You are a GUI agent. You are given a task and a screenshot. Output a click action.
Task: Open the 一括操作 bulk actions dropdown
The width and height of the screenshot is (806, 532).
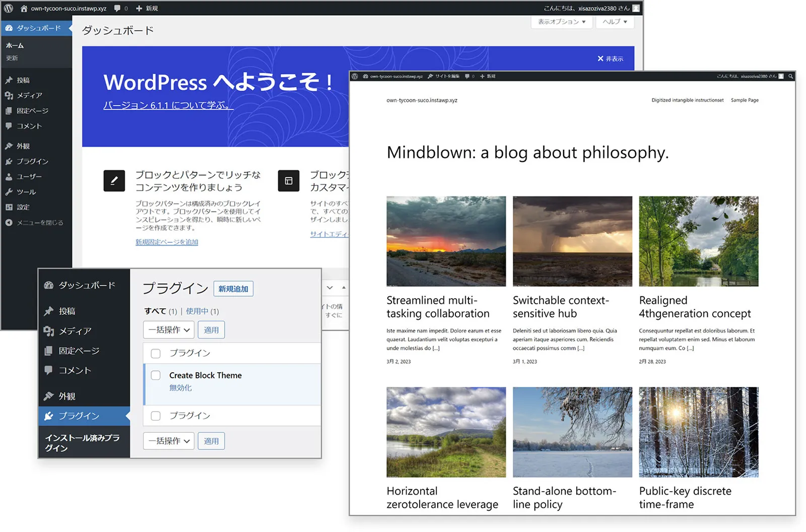[168, 329]
